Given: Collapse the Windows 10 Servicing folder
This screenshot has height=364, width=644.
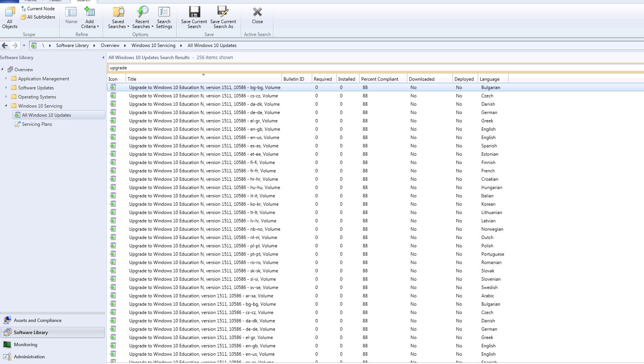Looking at the screenshot, I should (x=6, y=106).
